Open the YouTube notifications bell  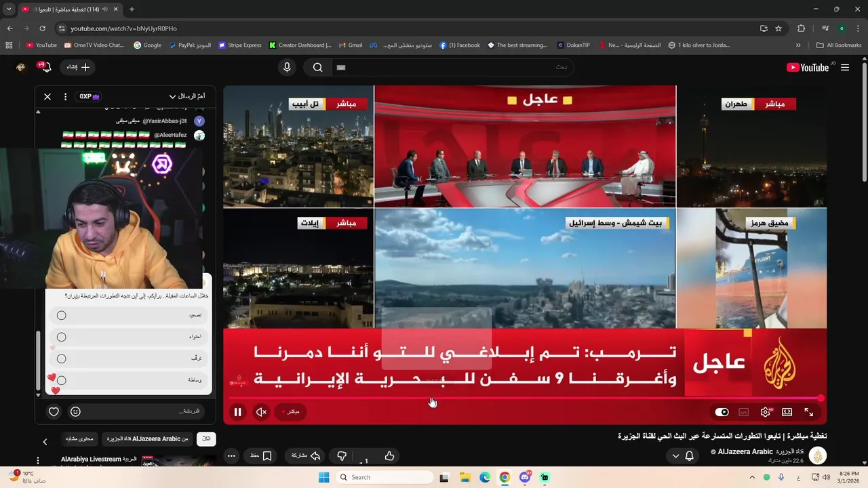45,67
